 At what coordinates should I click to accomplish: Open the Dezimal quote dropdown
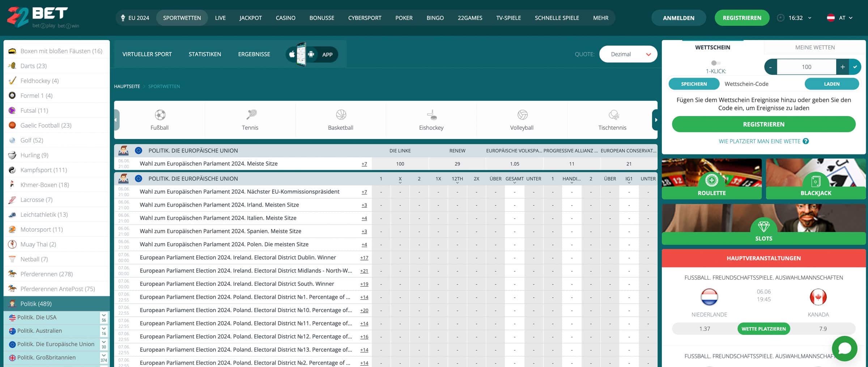pyautogui.click(x=628, y=54)
